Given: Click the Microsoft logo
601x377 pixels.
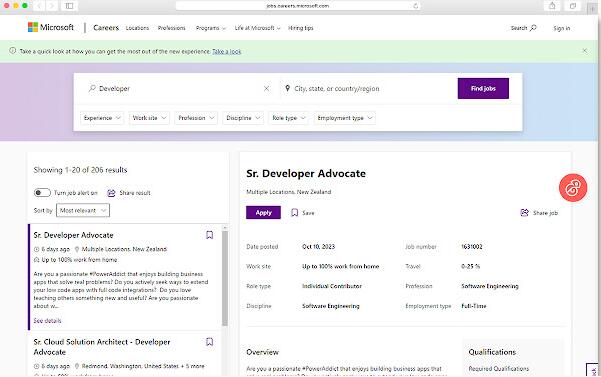Looking at the screenshot, I should point(51,27).
